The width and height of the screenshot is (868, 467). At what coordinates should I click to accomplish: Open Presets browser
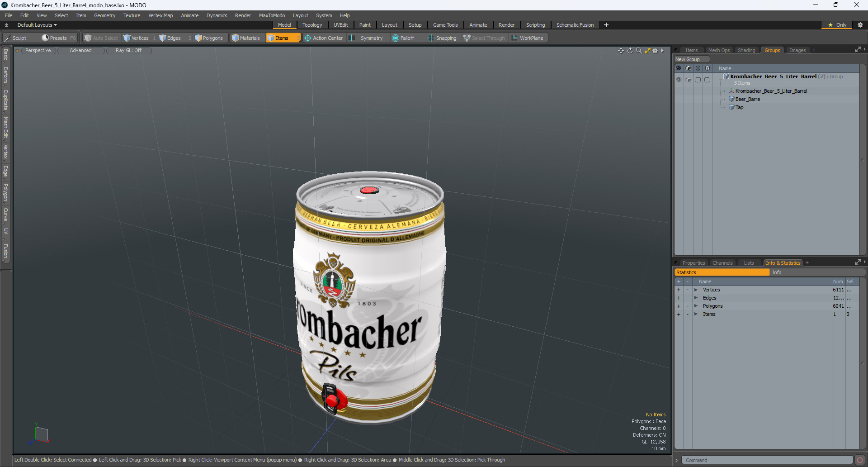pyautogui.click(x=58, y=38)
